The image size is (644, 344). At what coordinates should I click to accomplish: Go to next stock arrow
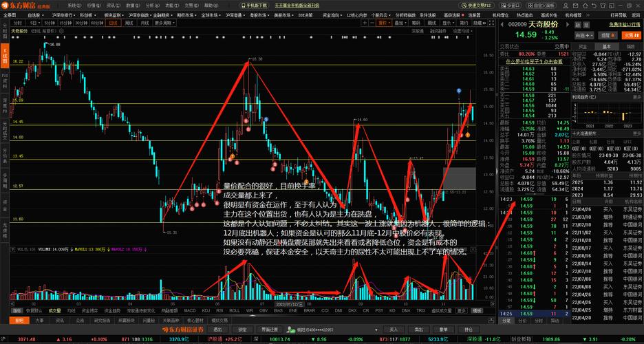tap(568, 24)
